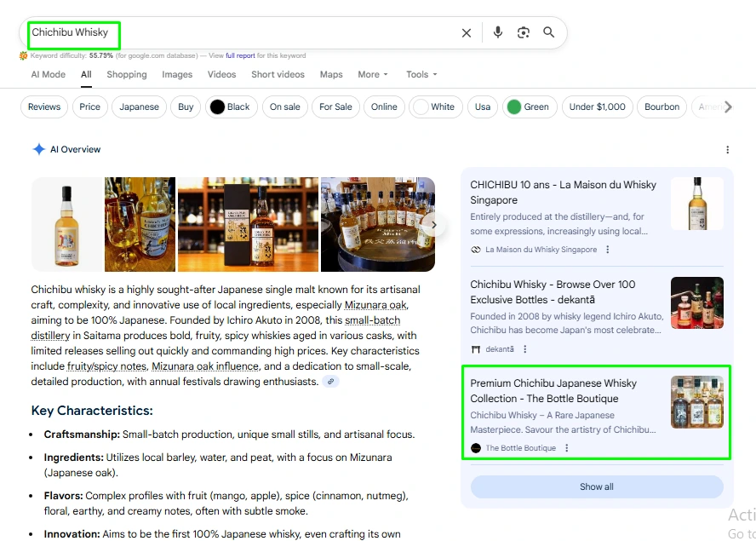Toggle the Under $1,000 filter chip

point(597,107)
